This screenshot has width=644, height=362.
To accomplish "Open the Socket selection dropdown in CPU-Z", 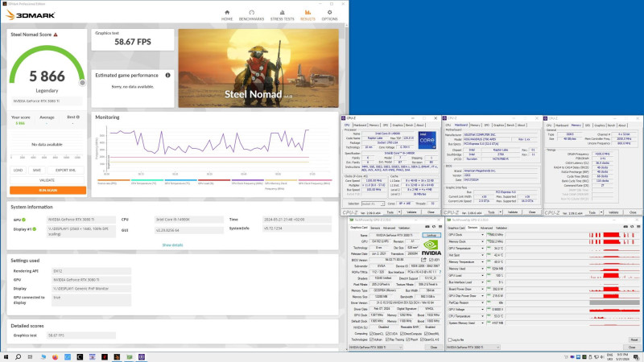I will 373,204.
